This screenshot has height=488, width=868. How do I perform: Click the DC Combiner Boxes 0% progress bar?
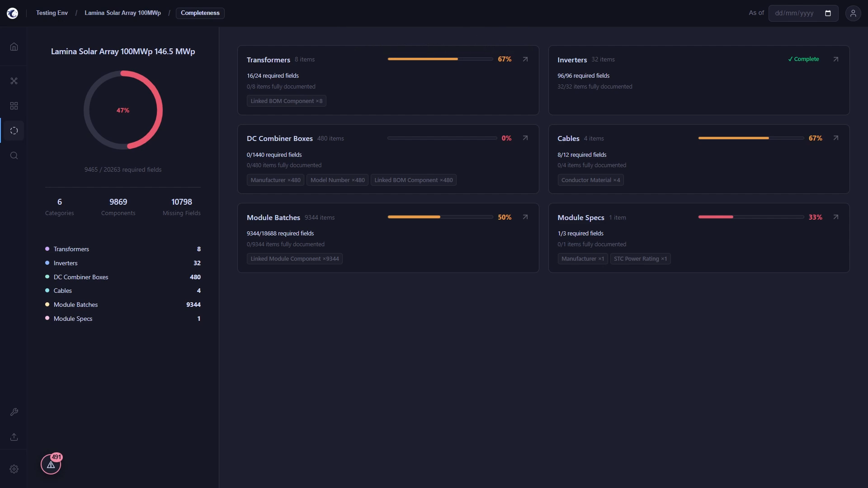pyautogui.click(x=442, y=138)
